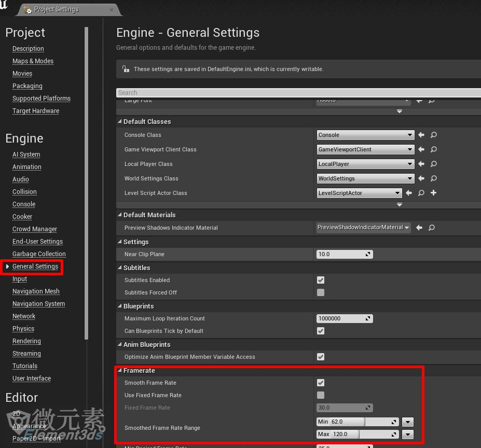Viewport: 481px width, 448px height.
Task: Click the left category list scrollbar
Action: coord(86,183)
